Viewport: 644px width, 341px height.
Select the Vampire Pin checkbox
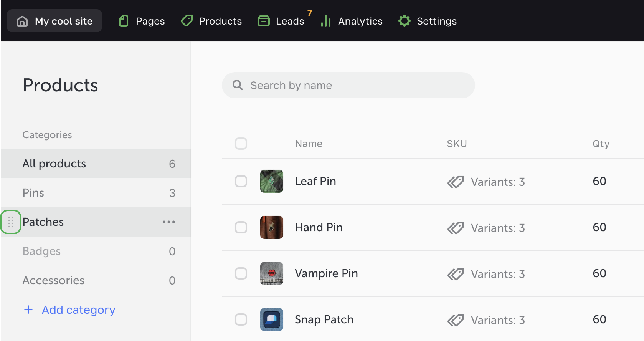241,273
